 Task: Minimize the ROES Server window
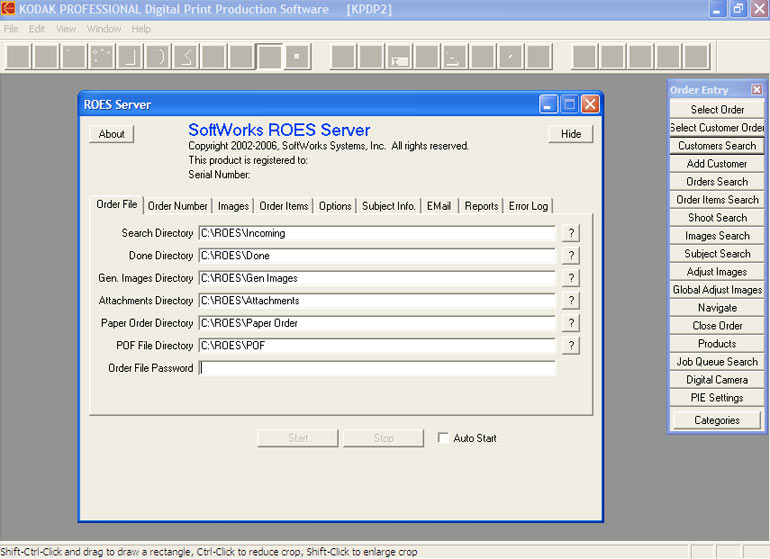(x=548, y=104)
